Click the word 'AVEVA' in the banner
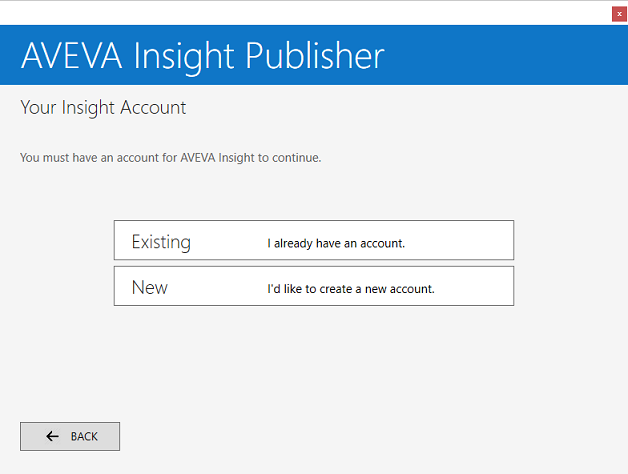 [x=71, y=55]
